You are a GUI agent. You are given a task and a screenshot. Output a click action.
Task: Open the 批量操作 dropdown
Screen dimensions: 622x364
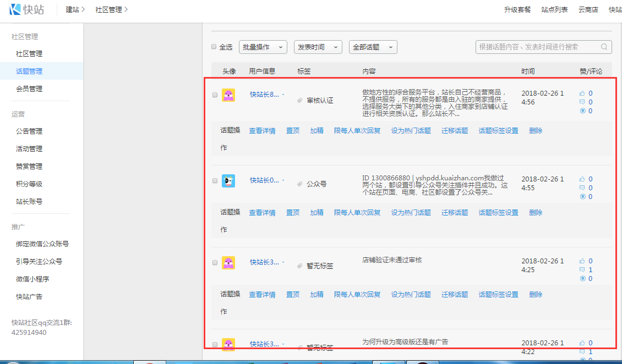click(263, 47)
